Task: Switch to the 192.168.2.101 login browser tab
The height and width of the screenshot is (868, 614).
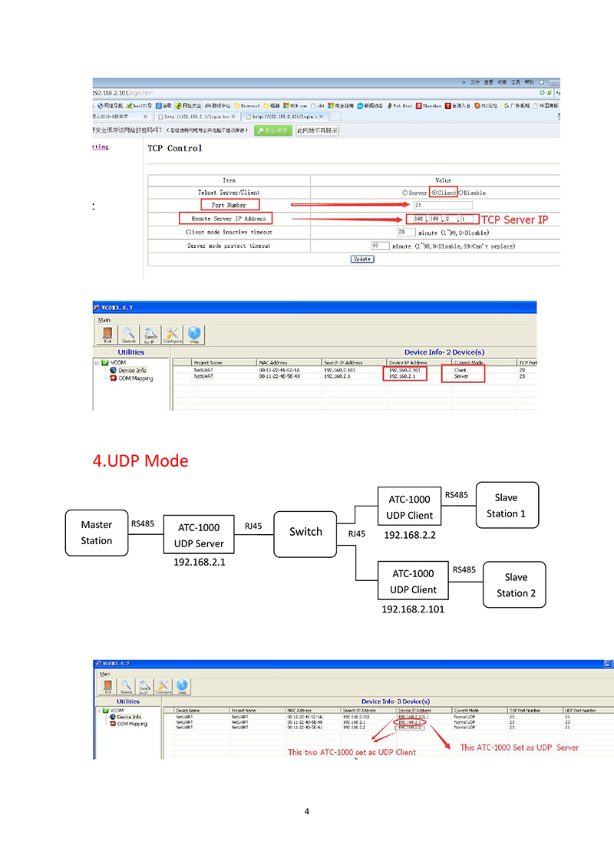Action: pos(284,117)
